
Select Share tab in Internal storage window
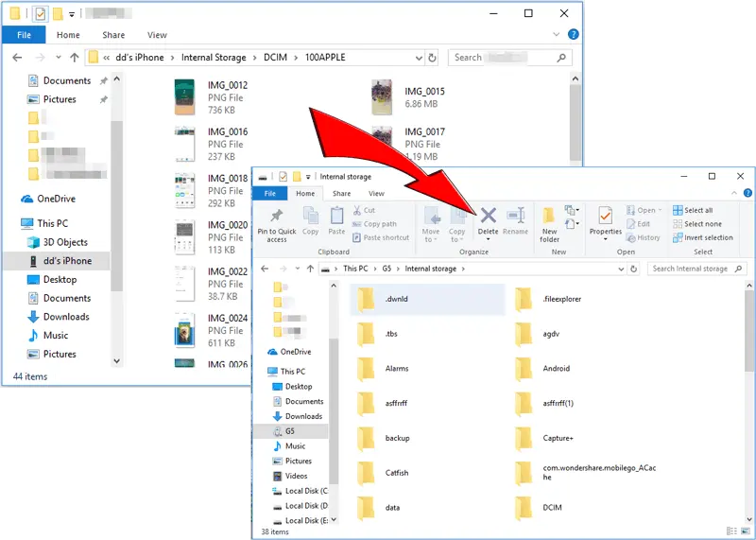(341, 194)
